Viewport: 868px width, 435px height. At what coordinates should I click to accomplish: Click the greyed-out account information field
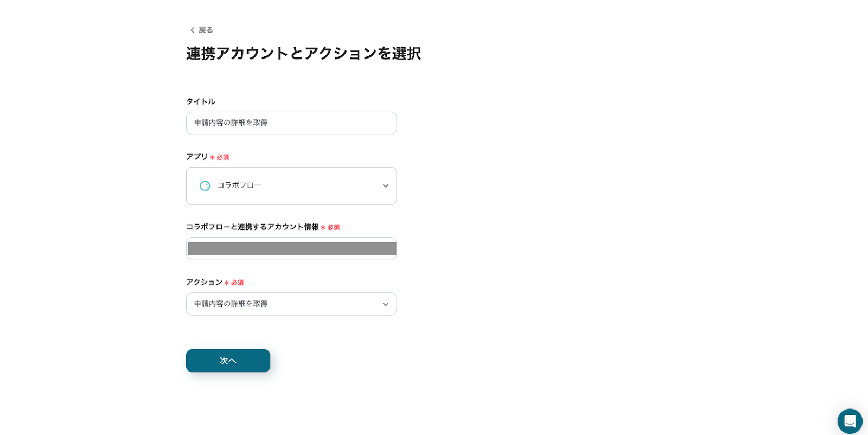[291, 249]
